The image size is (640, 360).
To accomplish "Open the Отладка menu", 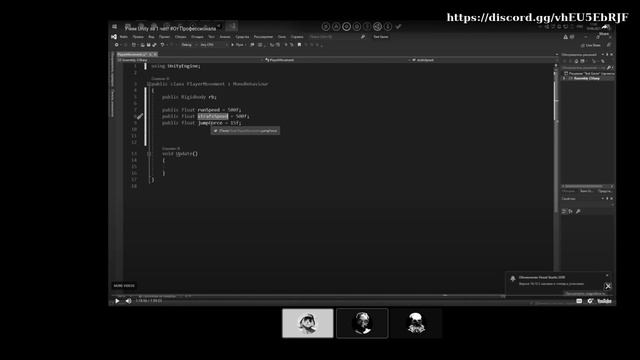I will [x=197, y=37].
